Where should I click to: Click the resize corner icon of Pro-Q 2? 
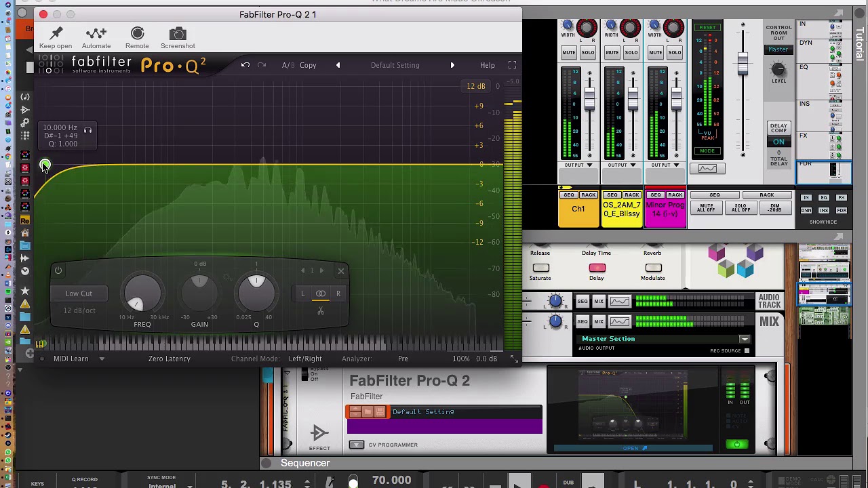point(514,358)
